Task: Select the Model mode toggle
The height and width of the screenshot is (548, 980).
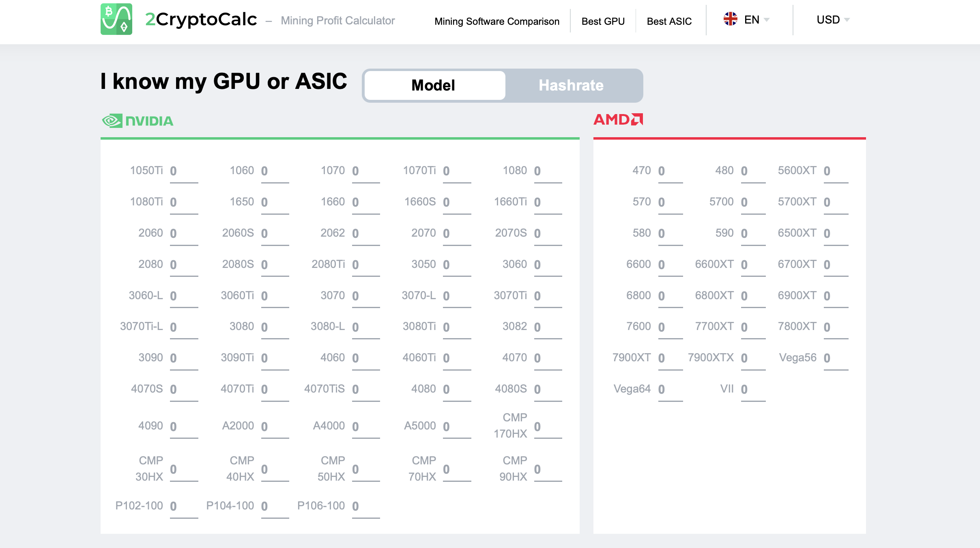Action: [434, 85]
